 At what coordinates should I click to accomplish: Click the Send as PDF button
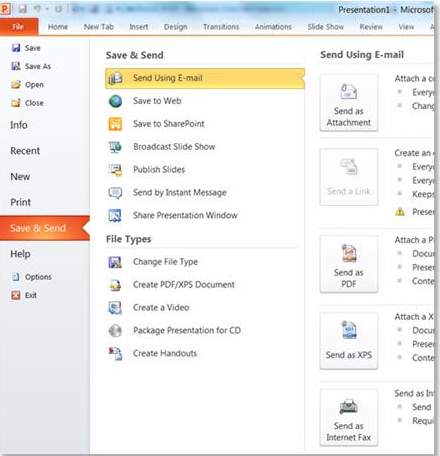(349, 264)
